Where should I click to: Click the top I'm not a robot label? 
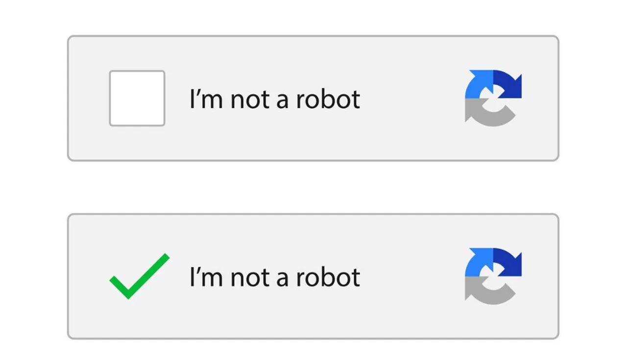274,99
